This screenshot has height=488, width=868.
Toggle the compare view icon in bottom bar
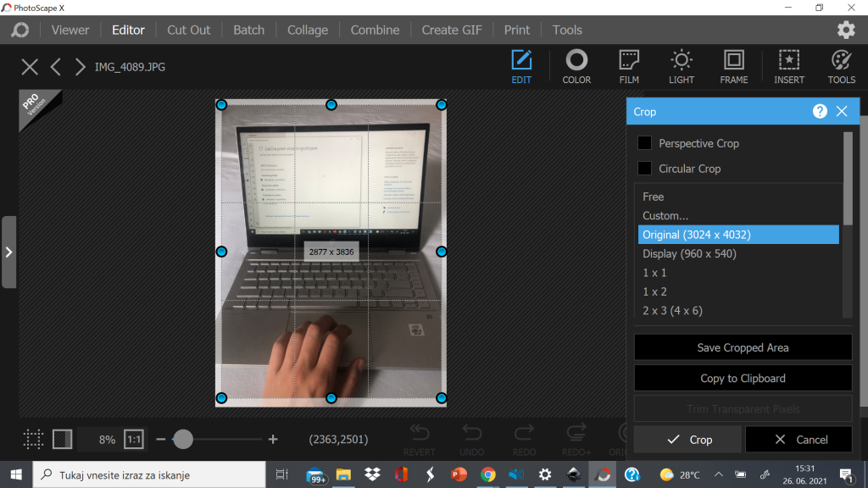pyautogui.click(x=63, y=440)
